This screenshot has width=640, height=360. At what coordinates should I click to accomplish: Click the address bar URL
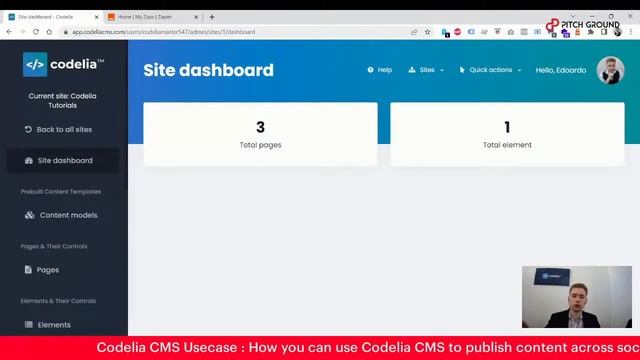[x=164, y=32]
